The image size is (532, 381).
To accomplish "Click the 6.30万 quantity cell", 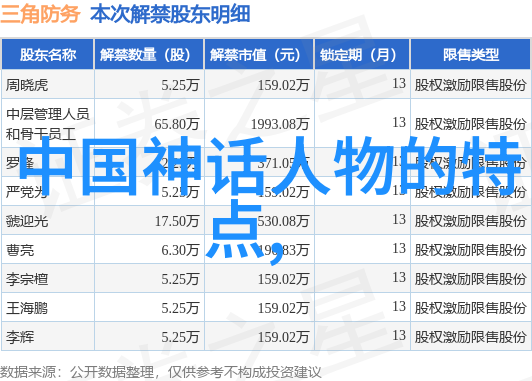I will [x=180, y=250].
